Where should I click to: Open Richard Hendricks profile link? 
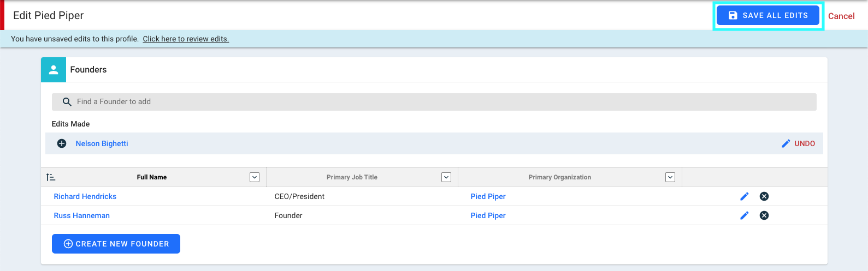tap(85, 196)
